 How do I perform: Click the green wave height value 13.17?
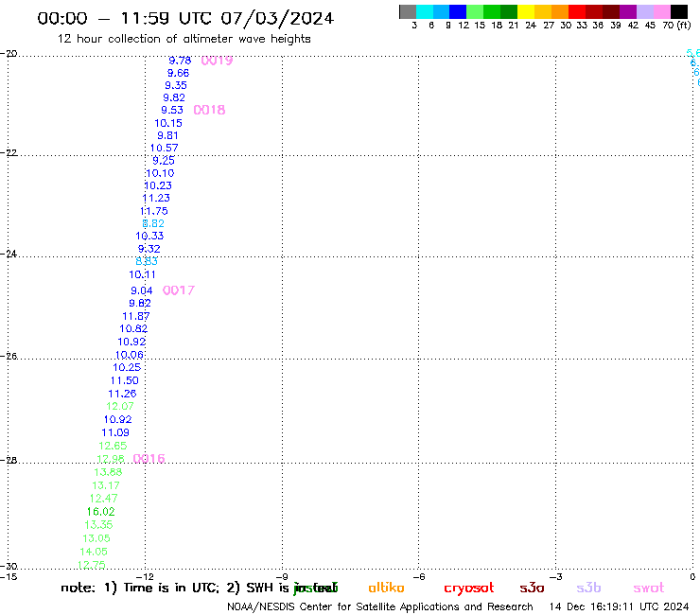tap(106, 485)
